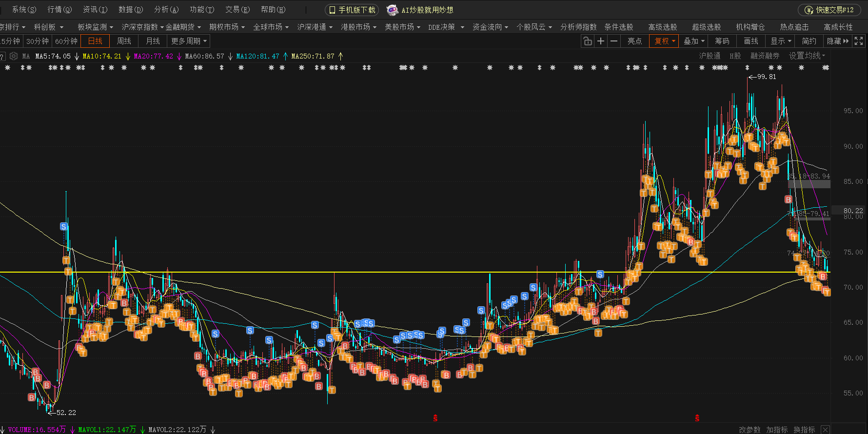Screen dimensions: 868x434
Task: Toggle 画线 drawing tools
Action: tap(751, 41)
